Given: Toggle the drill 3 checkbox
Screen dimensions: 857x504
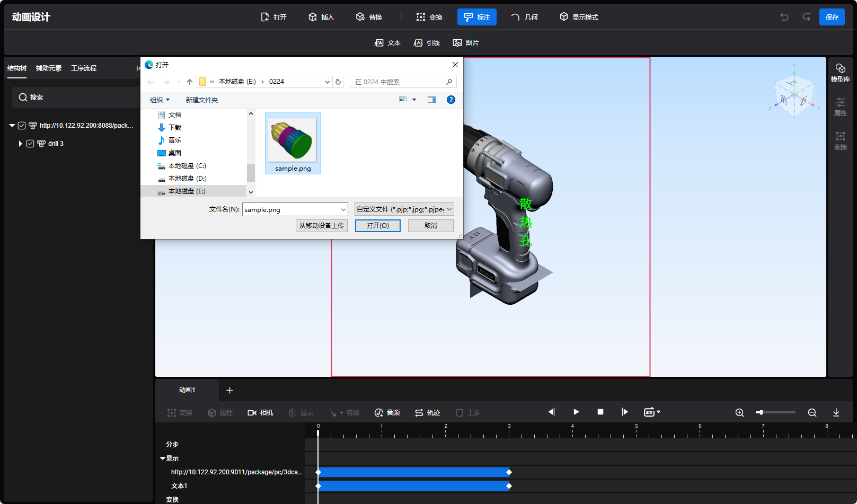Looking at the screenshot, I should coord(30,144).
